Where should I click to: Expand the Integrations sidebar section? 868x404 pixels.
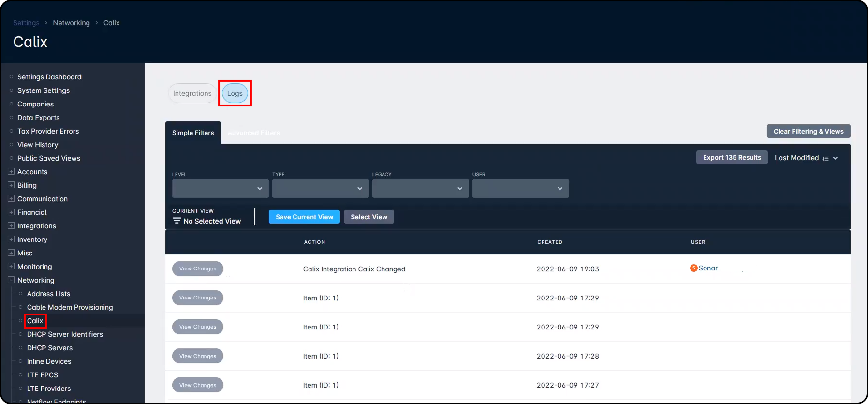click(x=11, y=226)
